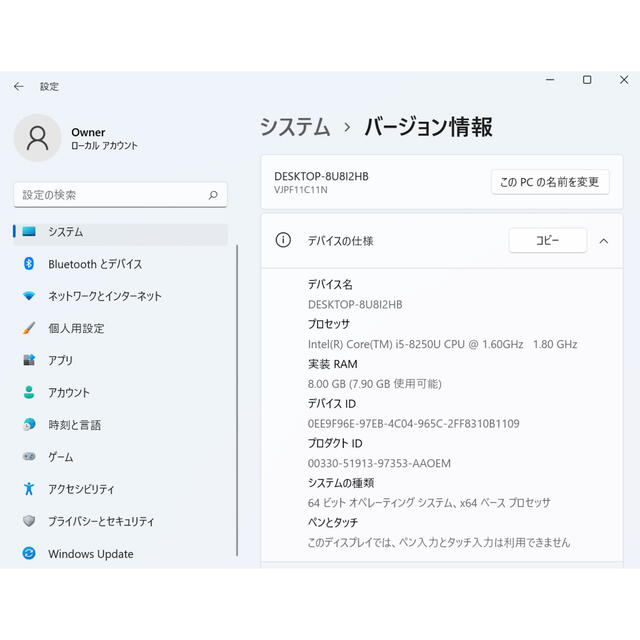Click the プロダクト ID value 00330-51913
The width and height of the screenshot is (640, 640).
point(379,463)
